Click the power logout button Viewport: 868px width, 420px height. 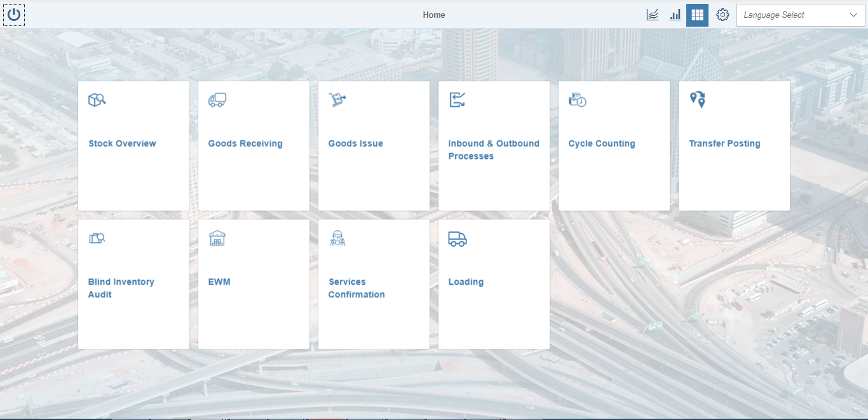[x=14, y=14]
